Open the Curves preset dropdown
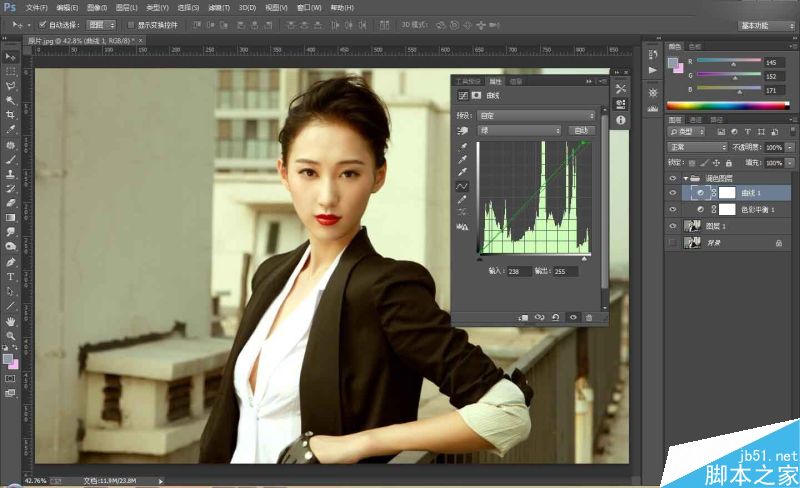Screen dimensions: 800x488 (x=536, y=116)
